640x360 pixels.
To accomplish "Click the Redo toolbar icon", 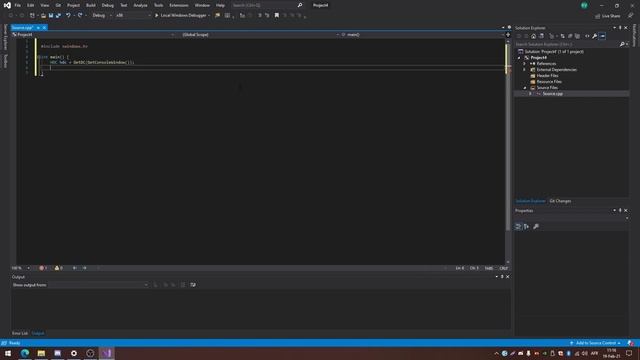I will [80, 16].
